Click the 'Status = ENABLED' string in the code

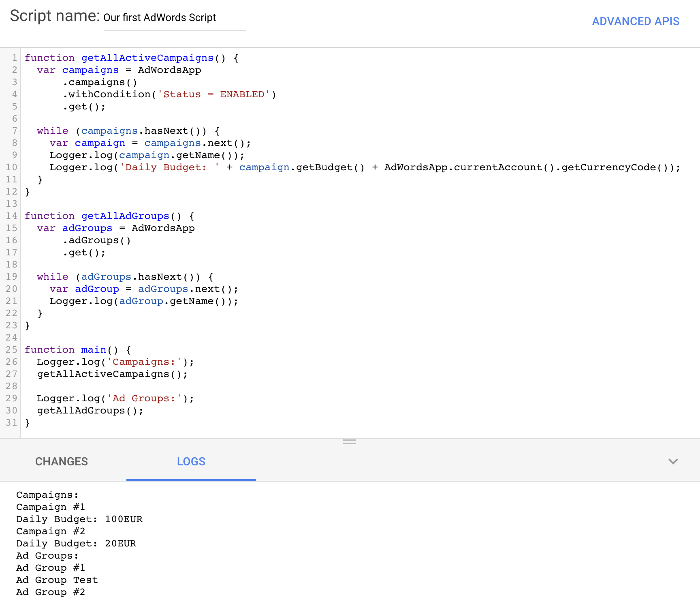pos(213,94)
